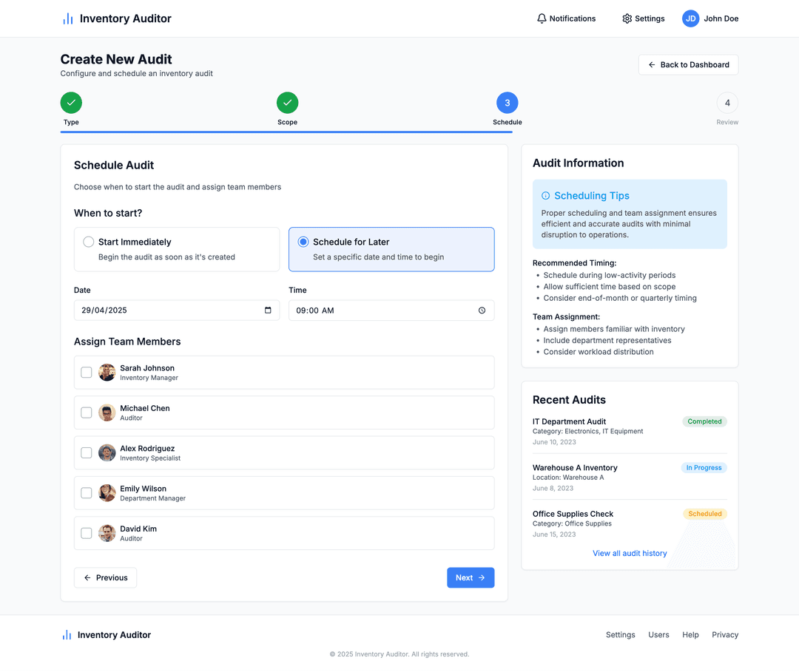The image size is (799, 672).
Task: Open Notifications bell icon
Action: (542, 18)
